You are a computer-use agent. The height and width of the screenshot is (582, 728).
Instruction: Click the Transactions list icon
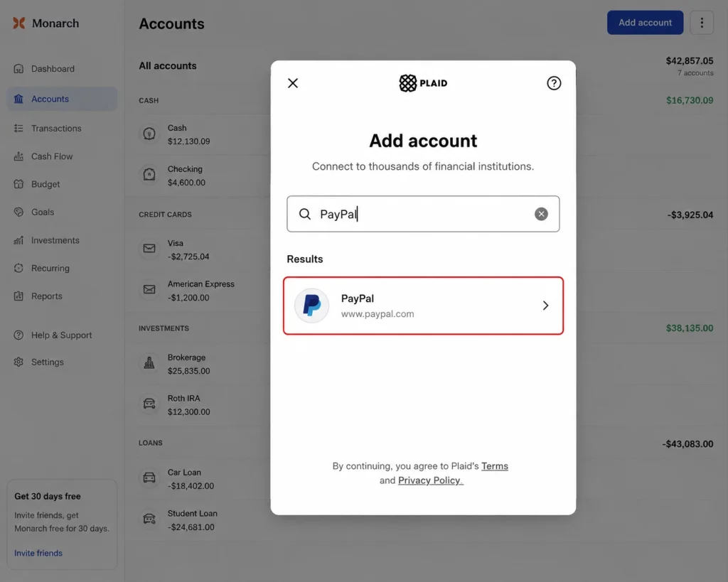18,128
